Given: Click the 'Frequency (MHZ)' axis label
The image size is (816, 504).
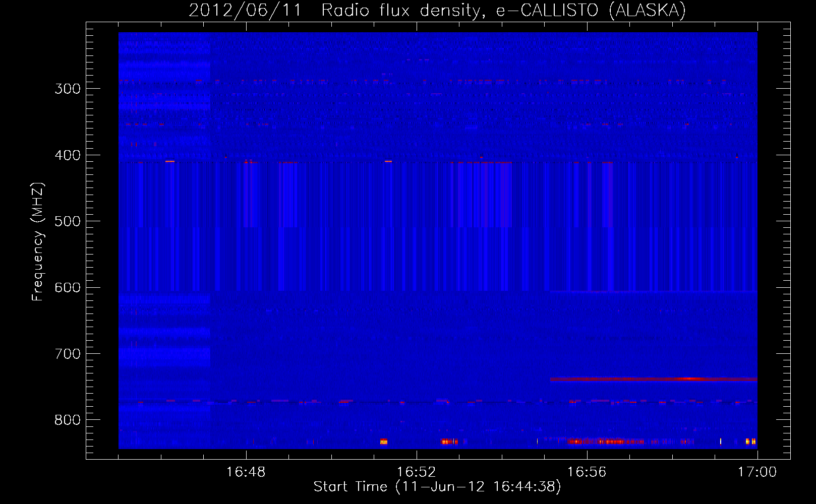Looking at the screenshot, I should coord(38,242).
